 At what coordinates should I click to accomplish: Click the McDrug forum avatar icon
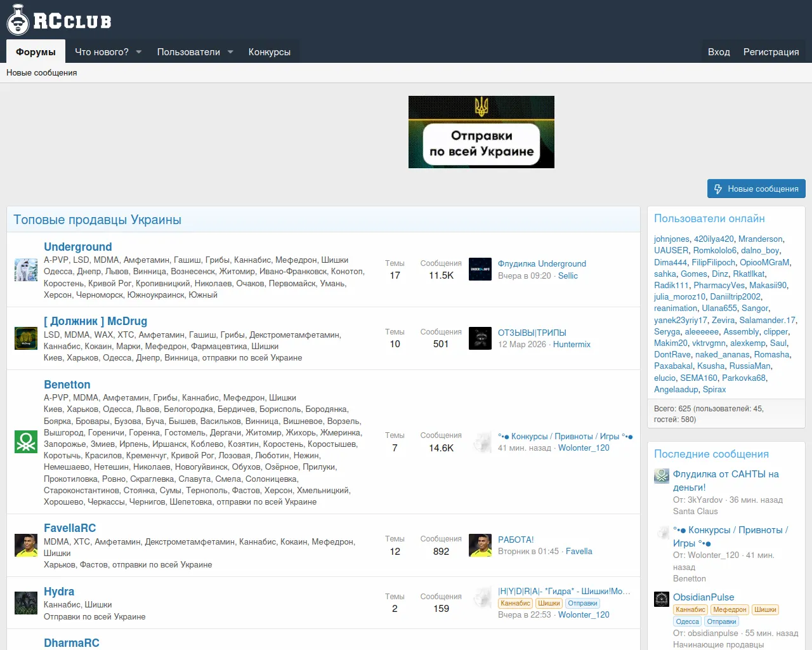click(x=26, y=338)
